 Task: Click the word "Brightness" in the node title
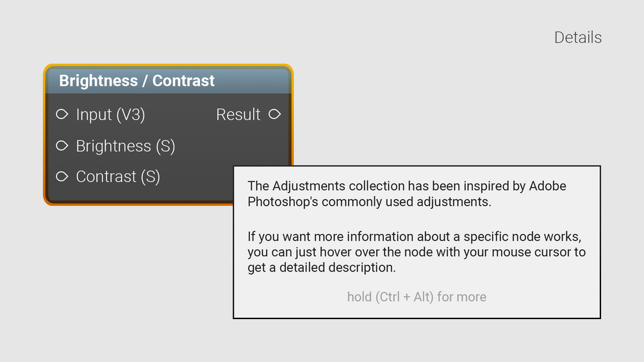tap(98, 81)
